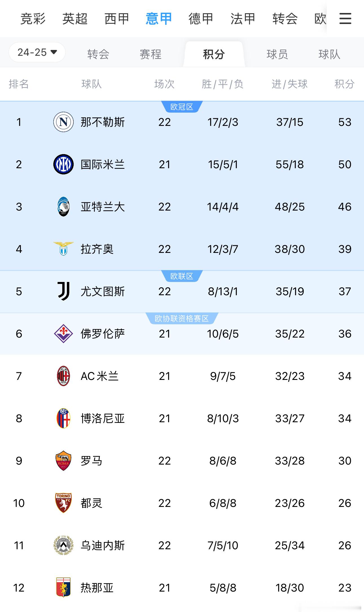
Task: Tap the 积分 column header
Action: (x=345, y=84)
